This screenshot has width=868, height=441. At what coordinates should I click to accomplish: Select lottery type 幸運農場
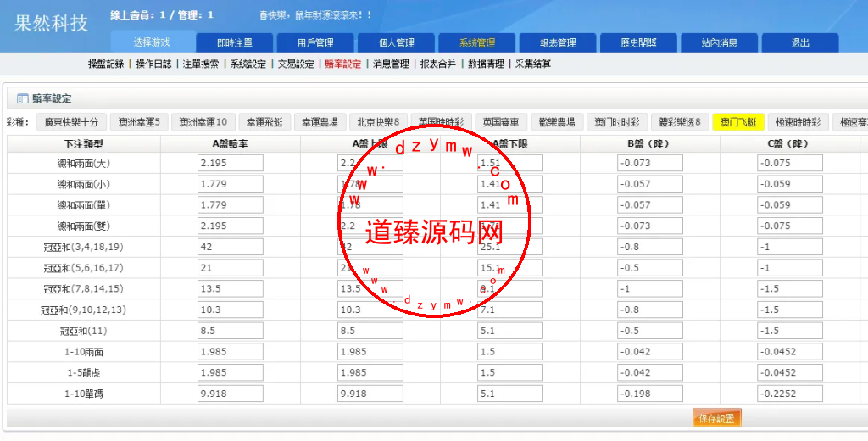click(320, 122)
